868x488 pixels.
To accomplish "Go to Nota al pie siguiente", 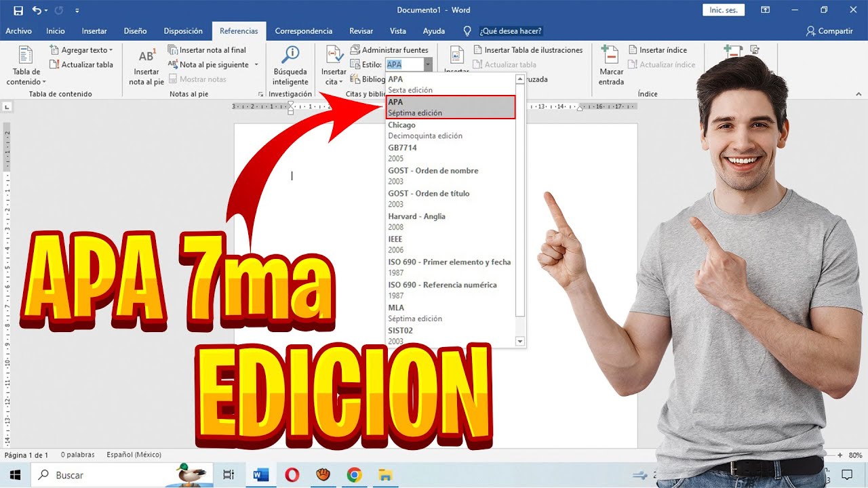I will click(210, 65).
